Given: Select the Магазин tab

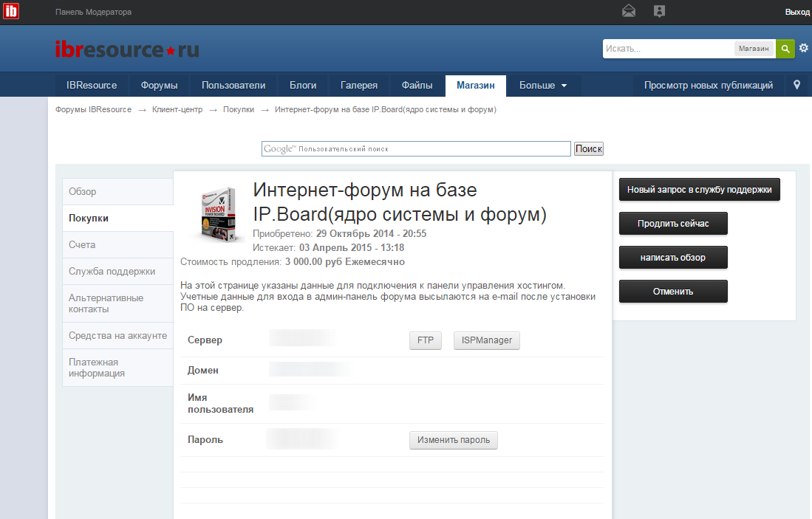Looking at the screenshot, I should click(x=475, y=86).
